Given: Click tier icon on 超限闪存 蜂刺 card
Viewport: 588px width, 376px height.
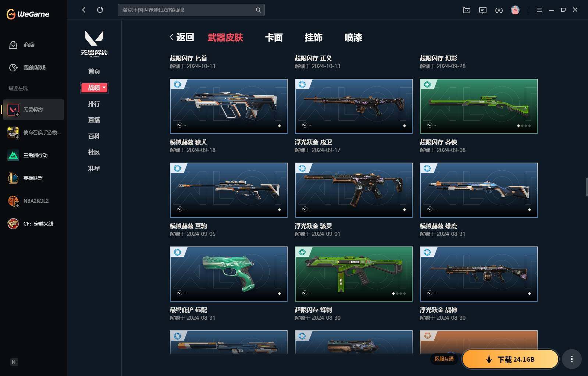Looking at the screenshot, I should [302, 252].
